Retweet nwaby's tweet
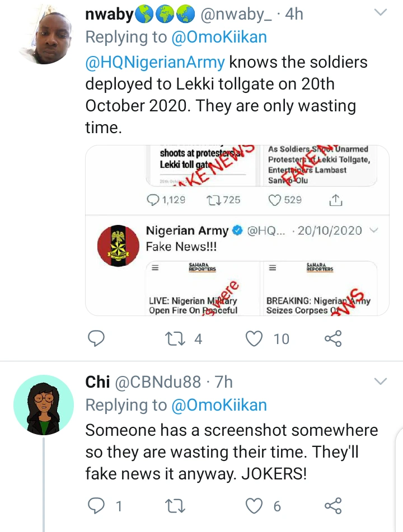The image size is (403, 532). pyautogui.click(x=173, y=338)
